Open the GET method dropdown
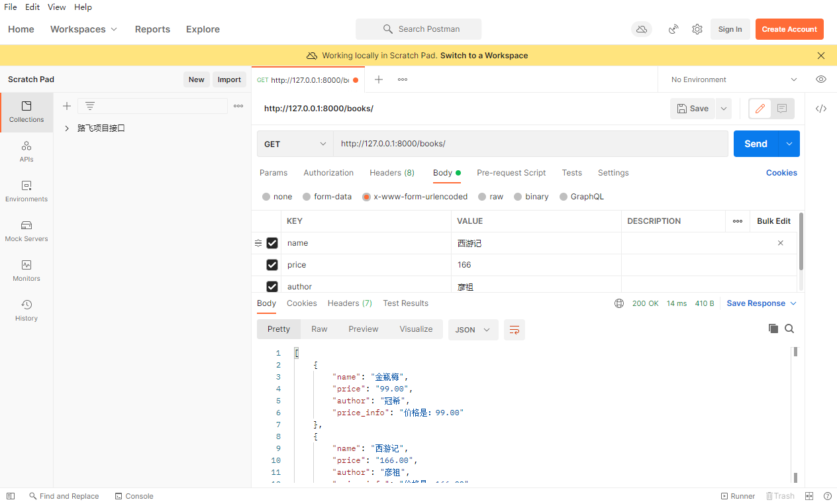837x504 pixels. [x=295, y=144]
